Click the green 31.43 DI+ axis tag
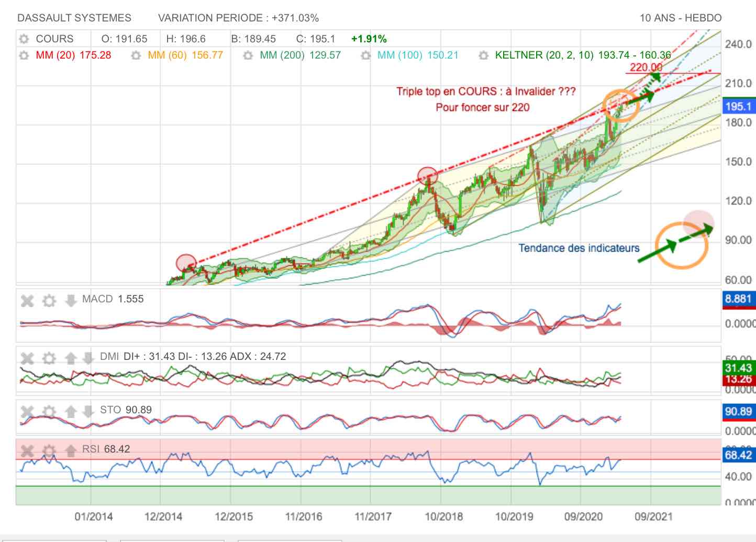The width and height of the screenshot is (756, 542). tap(739, 368)
